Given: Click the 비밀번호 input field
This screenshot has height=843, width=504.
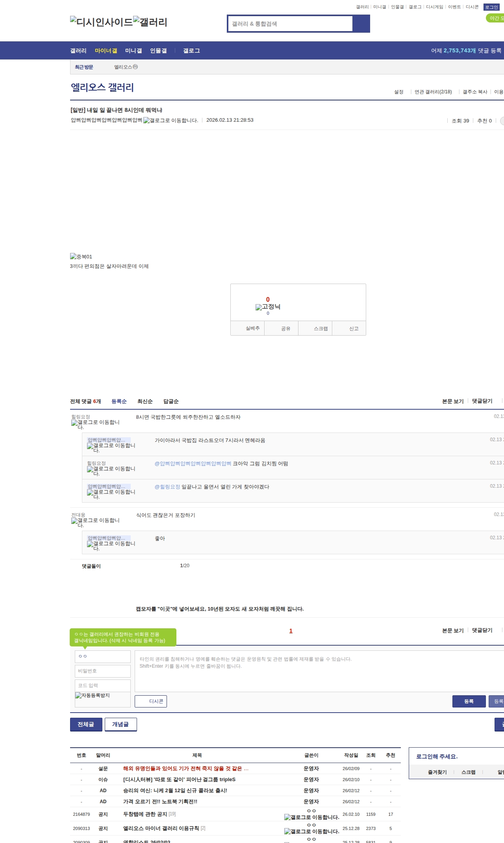Looking at the screenshot, I should coord(103,671).
